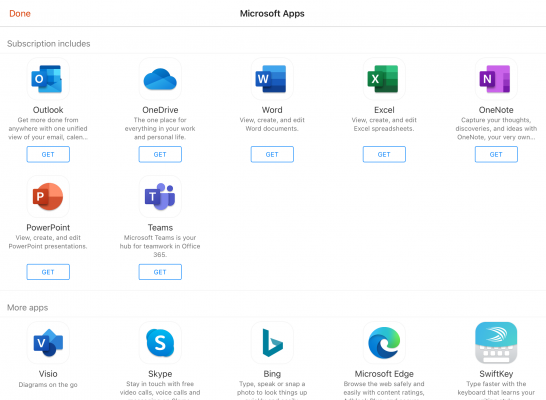Get the Outlook app

(48, 154)
